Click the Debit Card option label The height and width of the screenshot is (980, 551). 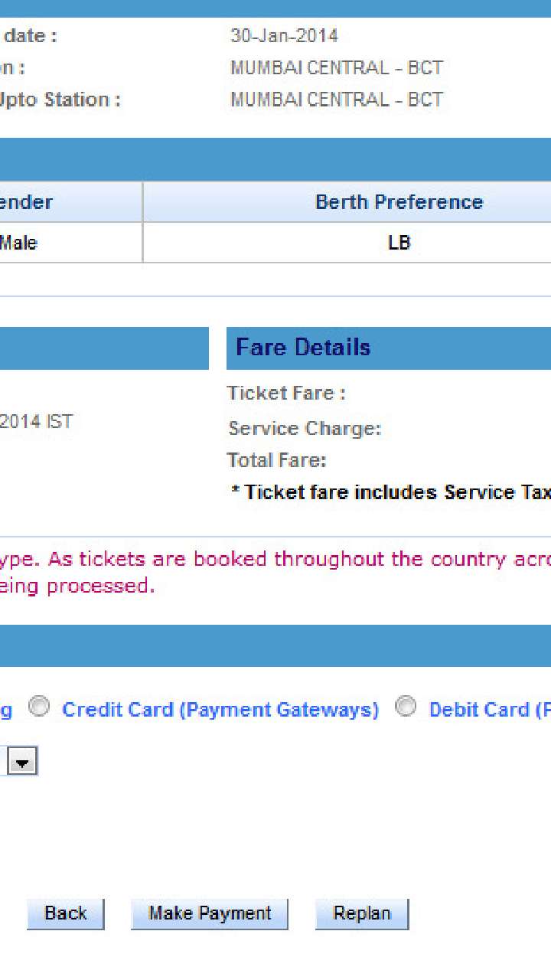click(490, 710)
